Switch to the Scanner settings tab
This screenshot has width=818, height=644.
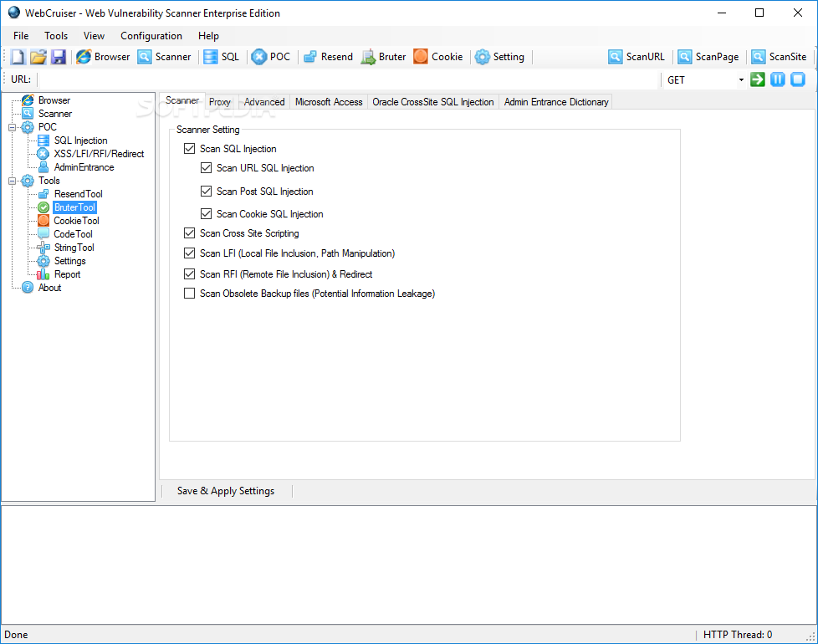click(182, 100)
